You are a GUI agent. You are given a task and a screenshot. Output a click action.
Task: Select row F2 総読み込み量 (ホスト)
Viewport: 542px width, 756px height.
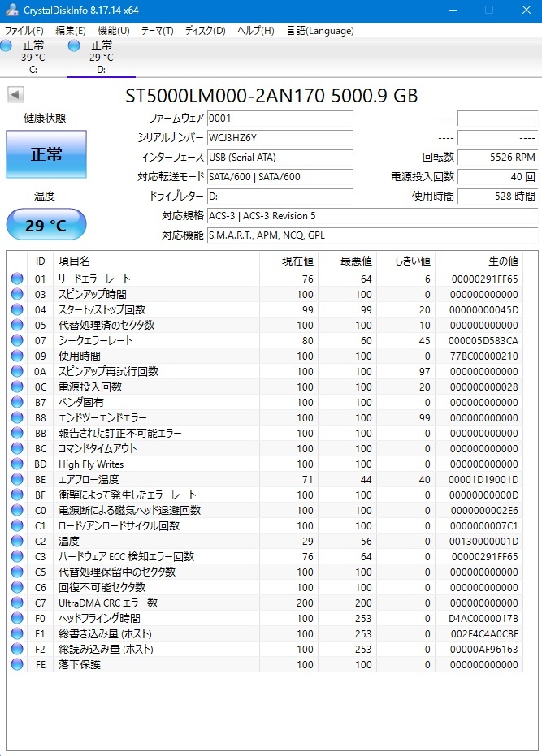(265, 649)
